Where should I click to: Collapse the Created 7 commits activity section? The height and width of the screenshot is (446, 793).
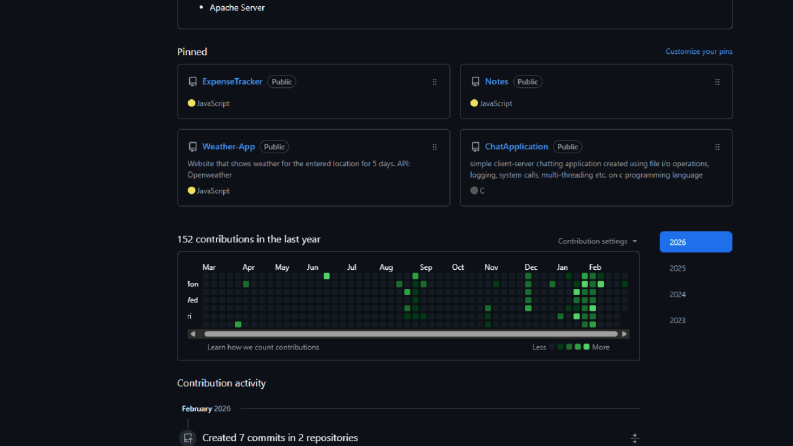(x=635, y=438)
